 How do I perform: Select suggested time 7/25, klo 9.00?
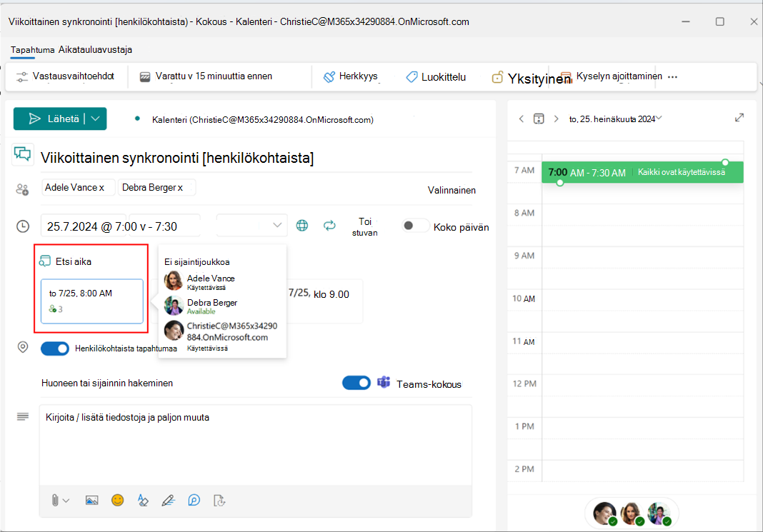[324, 301]
